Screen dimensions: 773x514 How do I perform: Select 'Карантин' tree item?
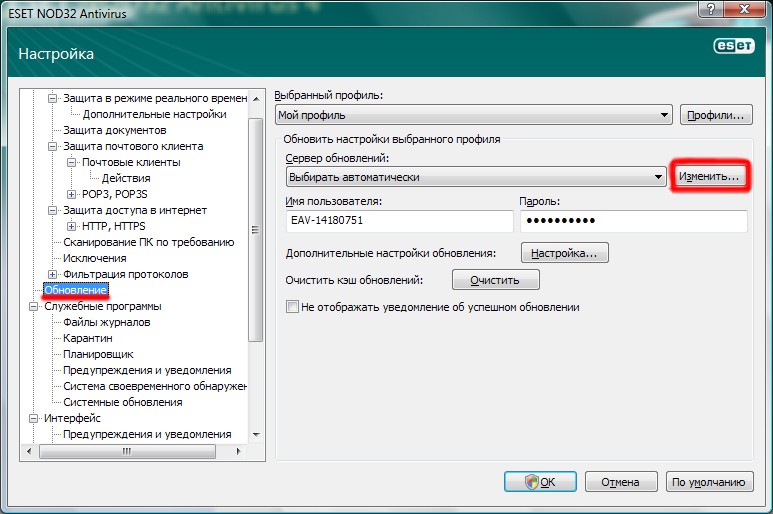point(88,338)
